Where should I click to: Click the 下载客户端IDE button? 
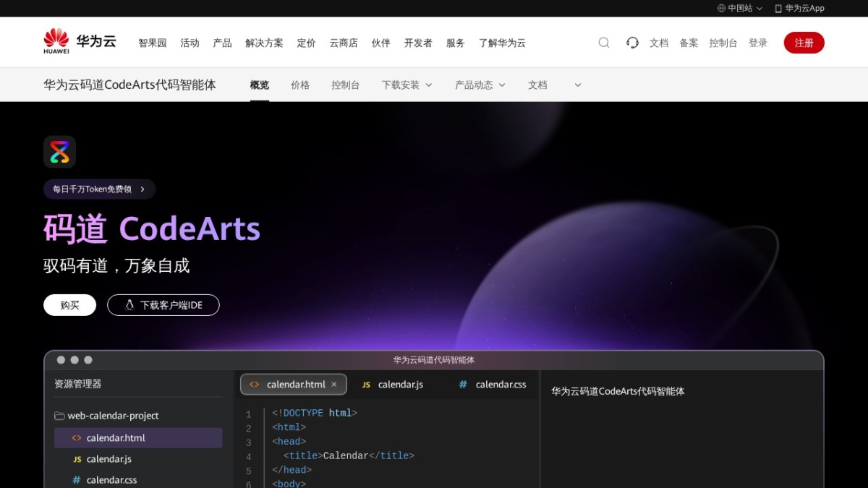(163, 305)
